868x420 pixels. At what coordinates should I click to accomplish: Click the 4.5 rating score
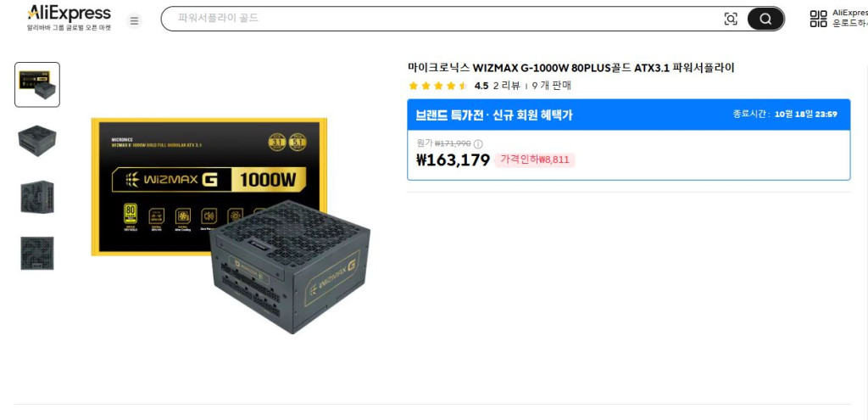(481, 86)
